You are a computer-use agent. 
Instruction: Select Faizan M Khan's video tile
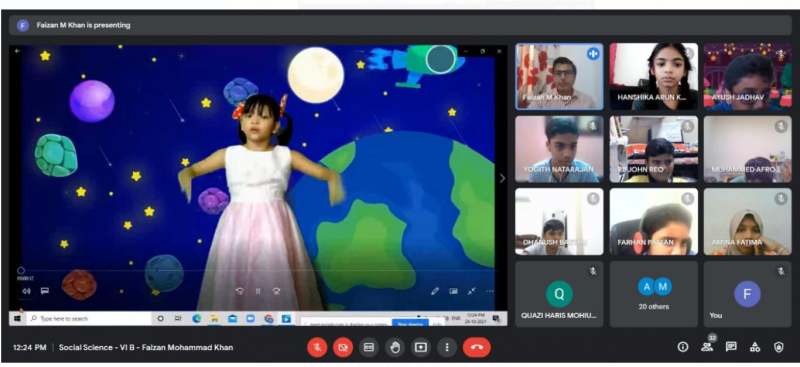559,77
